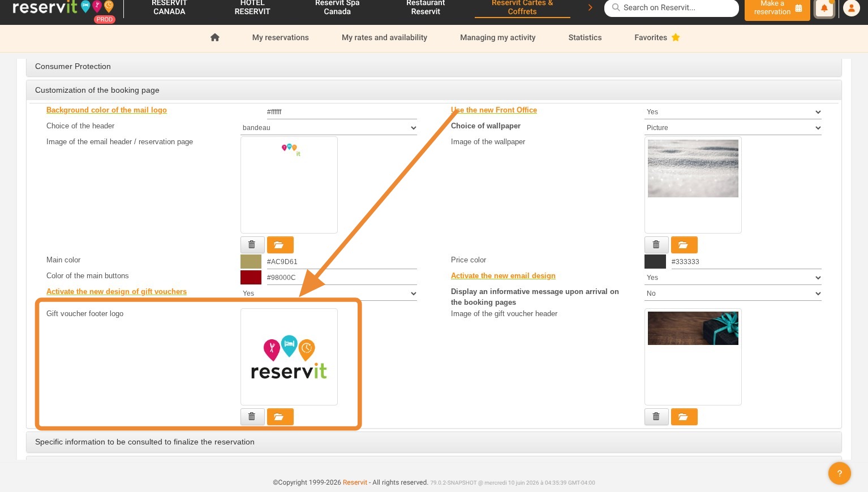Open the Background color of the mail logo link
The image size is (868, 492).
106,110
